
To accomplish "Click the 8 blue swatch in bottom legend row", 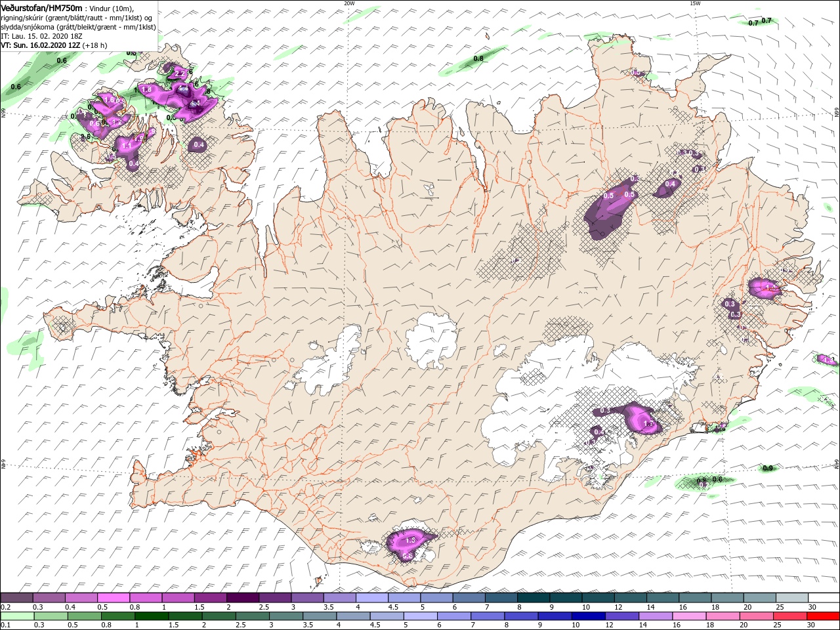I will click(520, 616).
